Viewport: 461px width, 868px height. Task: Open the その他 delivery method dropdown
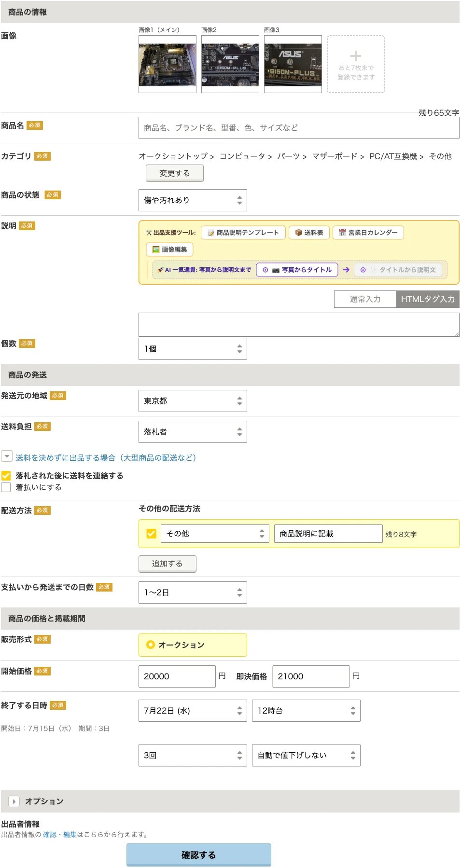click(x=215, y=534)
